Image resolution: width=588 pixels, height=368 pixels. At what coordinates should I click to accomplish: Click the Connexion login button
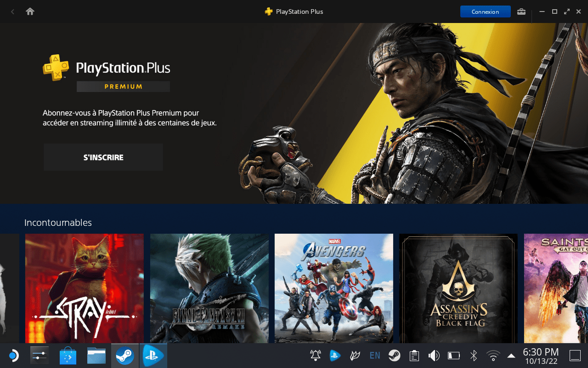485,11
